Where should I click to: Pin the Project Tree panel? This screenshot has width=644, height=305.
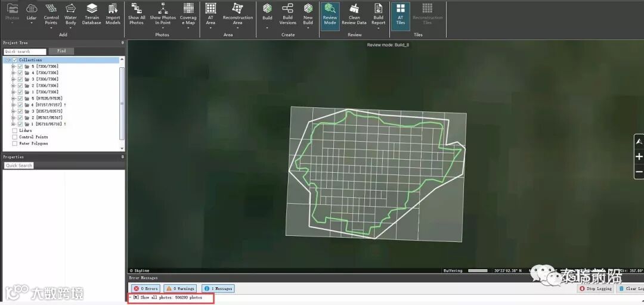122,43
